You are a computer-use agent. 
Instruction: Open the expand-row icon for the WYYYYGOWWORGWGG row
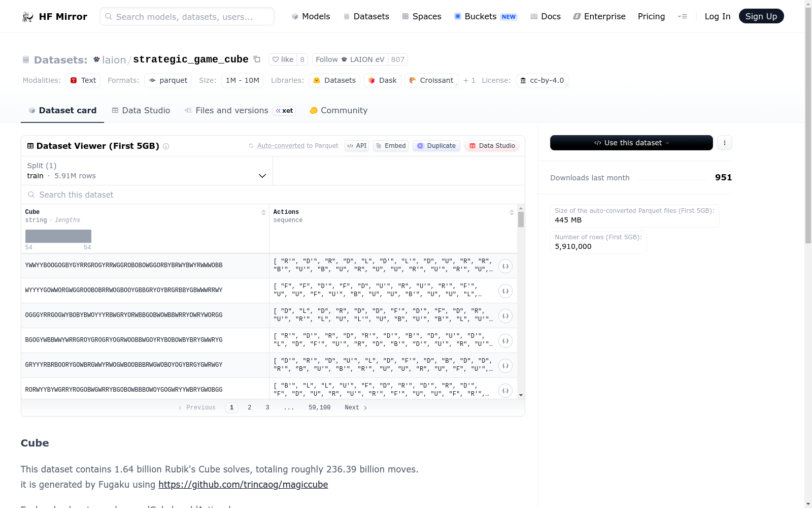[x=505, y=291]
